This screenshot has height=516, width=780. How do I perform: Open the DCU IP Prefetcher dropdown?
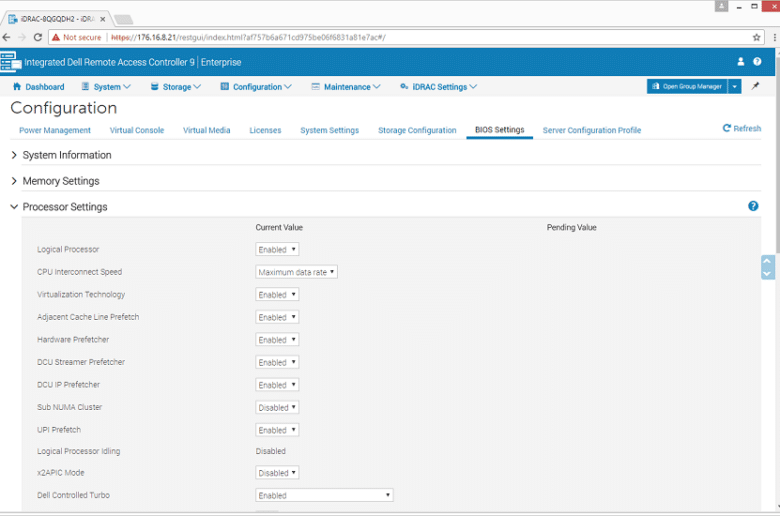pos(277,385)
